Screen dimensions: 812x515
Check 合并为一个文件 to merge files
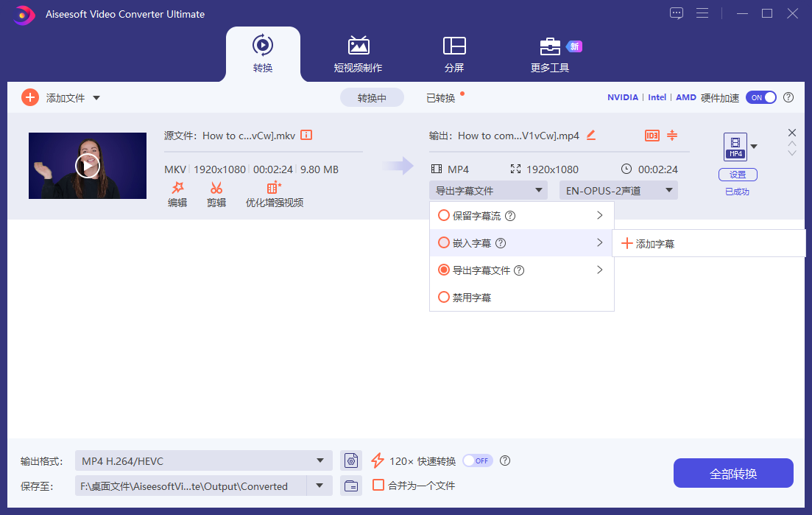[x=378, y=486]
